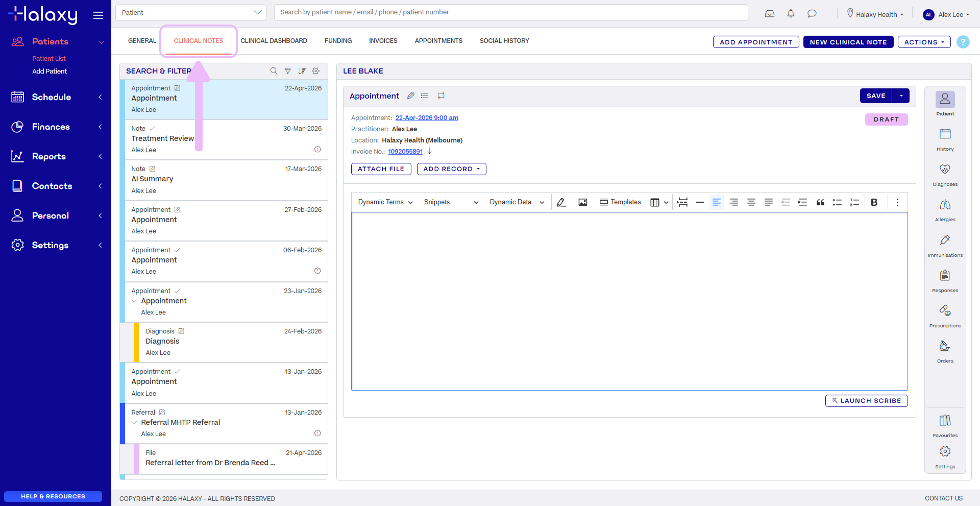Image resolution: width=980 pixels, height=506 pixels.
Task: Toggle center alignment in editor toolbar
Action: point(751,202)
